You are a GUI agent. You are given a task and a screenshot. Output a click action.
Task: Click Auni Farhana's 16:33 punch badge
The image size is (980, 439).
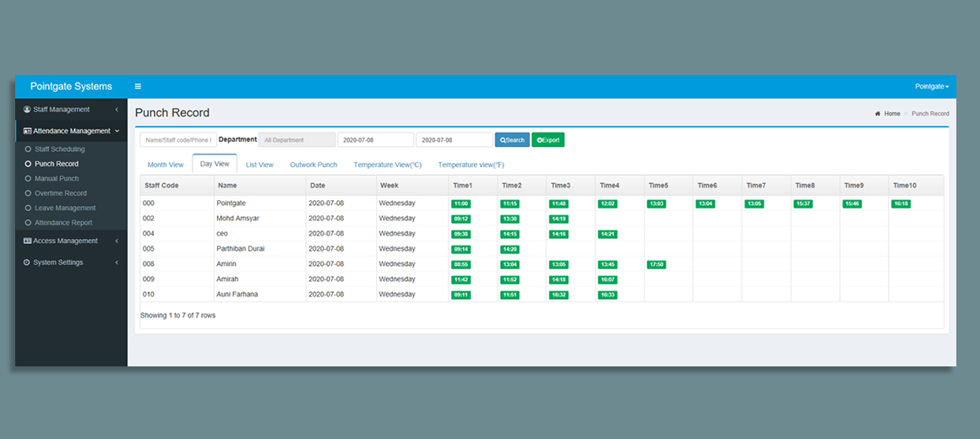(x=607, y=295)
